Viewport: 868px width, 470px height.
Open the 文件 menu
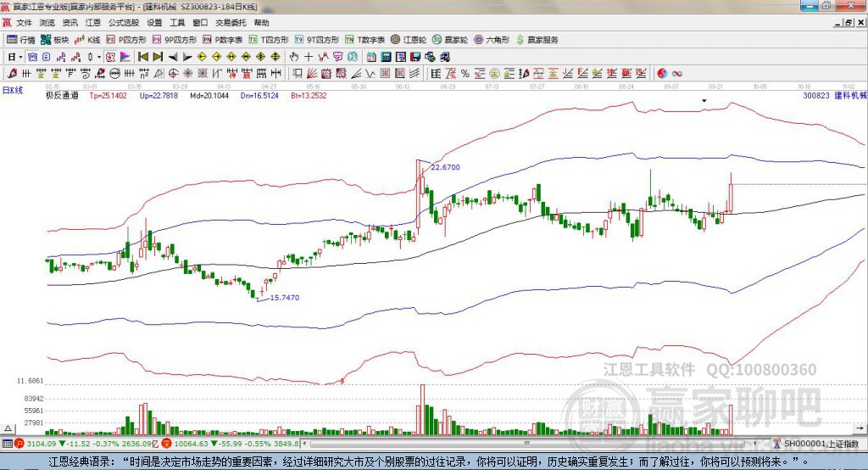tap(24, 23)
